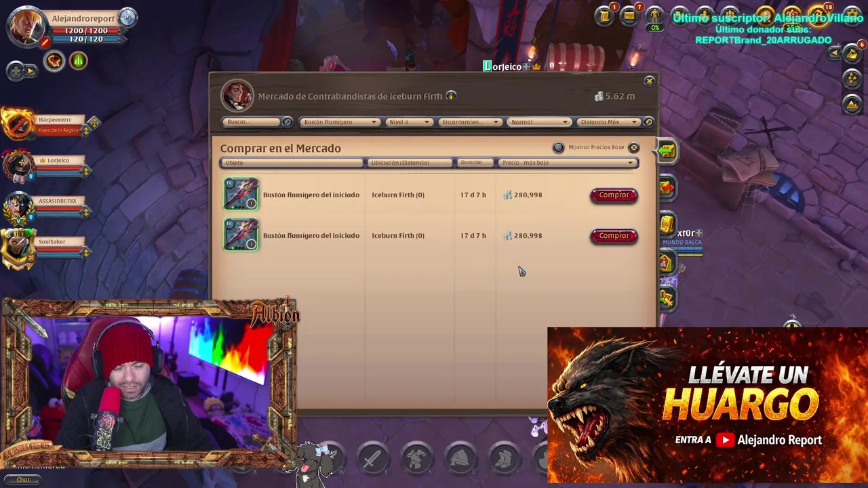The width and height of the screenshot is (868, 488).
Task: Collapse the side menu arrow near mount icon
Action: pos(834,54)
